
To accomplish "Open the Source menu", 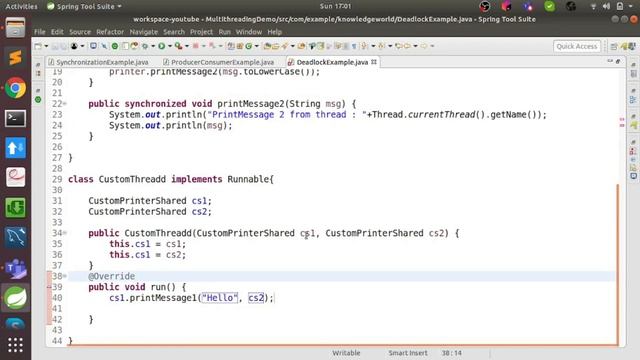I will [80, 32].
